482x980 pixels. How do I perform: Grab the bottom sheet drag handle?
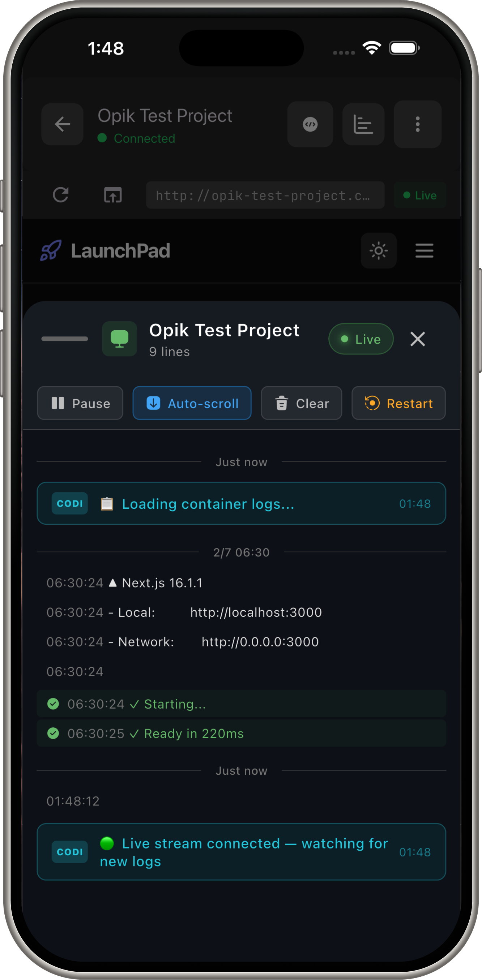[x=65, y=339]
